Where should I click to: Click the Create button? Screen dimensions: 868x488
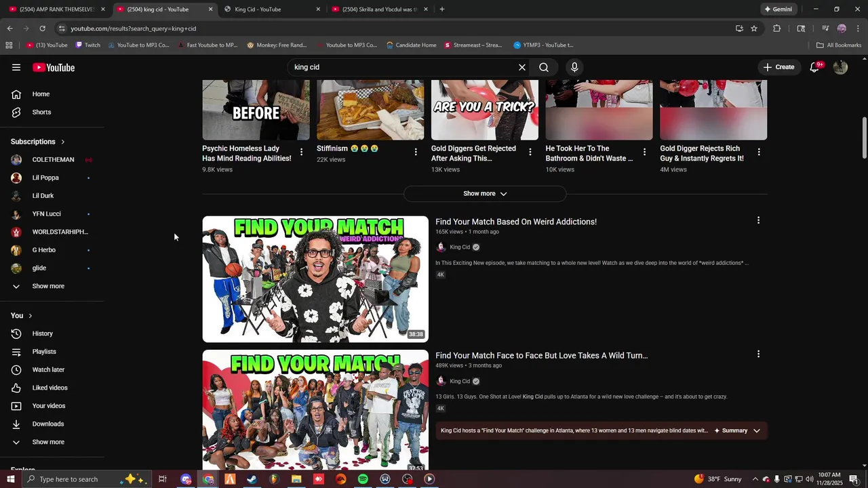(x=778, y=67)
